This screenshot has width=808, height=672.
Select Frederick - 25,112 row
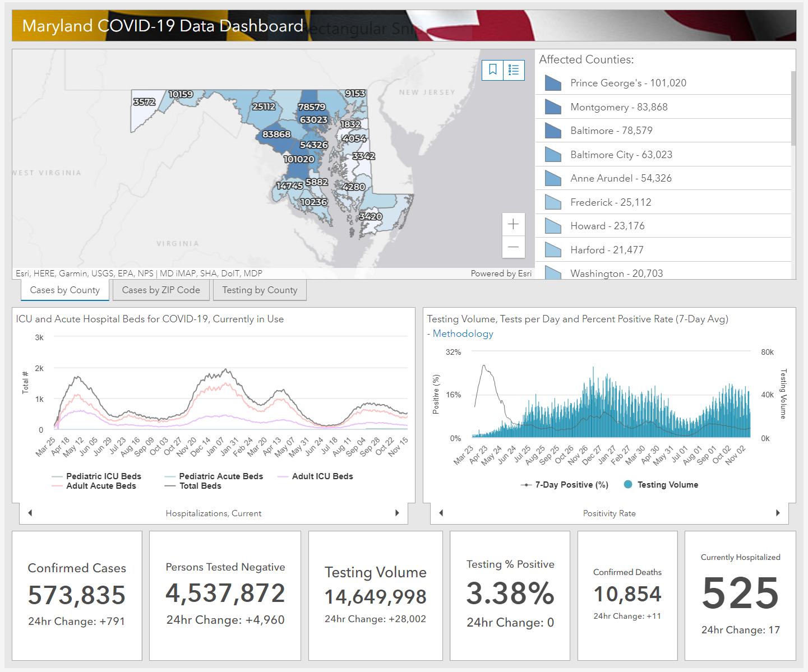(663, 202)
